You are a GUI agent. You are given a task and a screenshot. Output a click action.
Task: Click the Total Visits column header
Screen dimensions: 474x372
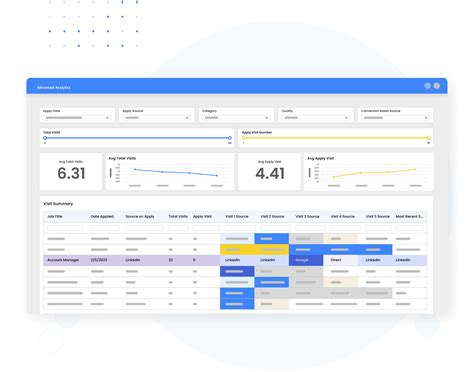coord(178,216)
